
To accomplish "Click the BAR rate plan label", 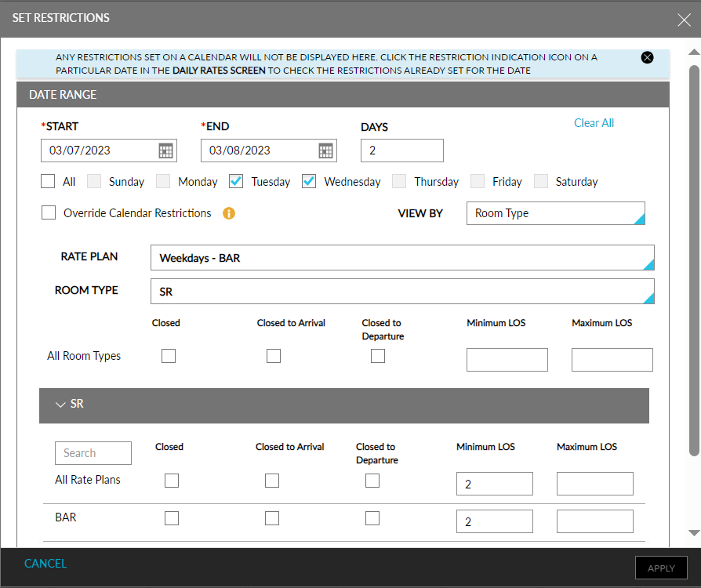I will tap(66, 517).
